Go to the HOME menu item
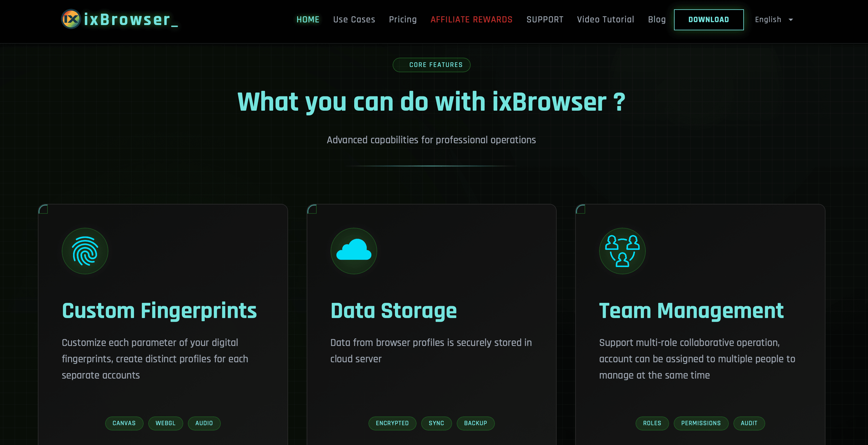 click(x=308, y=20)
